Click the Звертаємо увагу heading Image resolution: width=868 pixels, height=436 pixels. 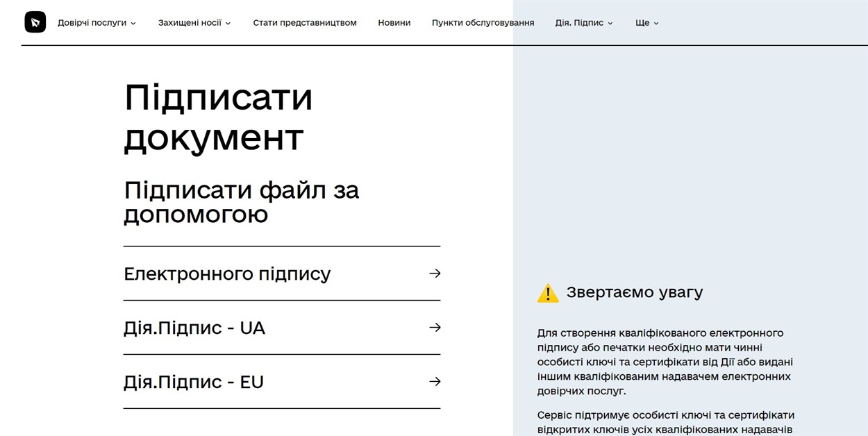tap(635, 292)
